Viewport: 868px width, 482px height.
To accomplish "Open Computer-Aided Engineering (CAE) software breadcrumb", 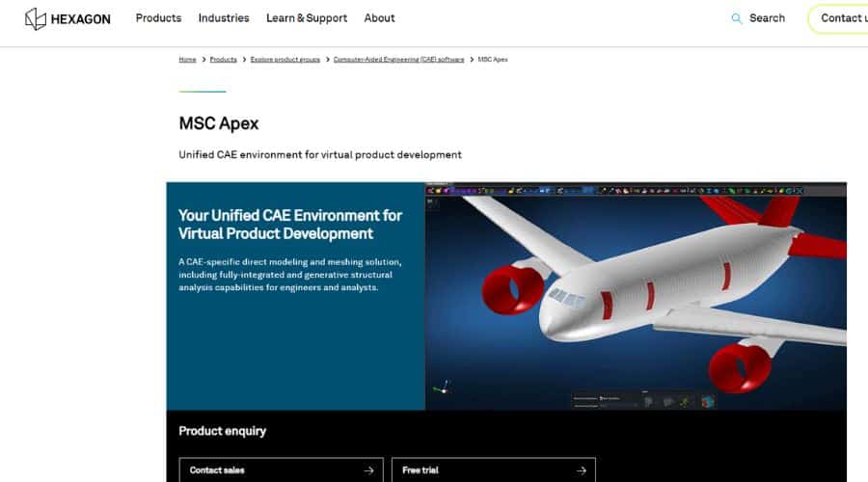I will [x=398, y=59].
